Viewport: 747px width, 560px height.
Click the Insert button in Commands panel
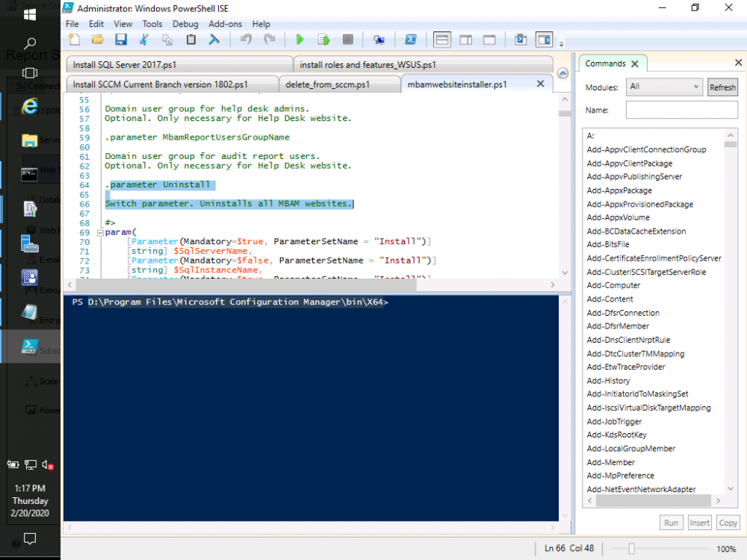click(699, 523)
